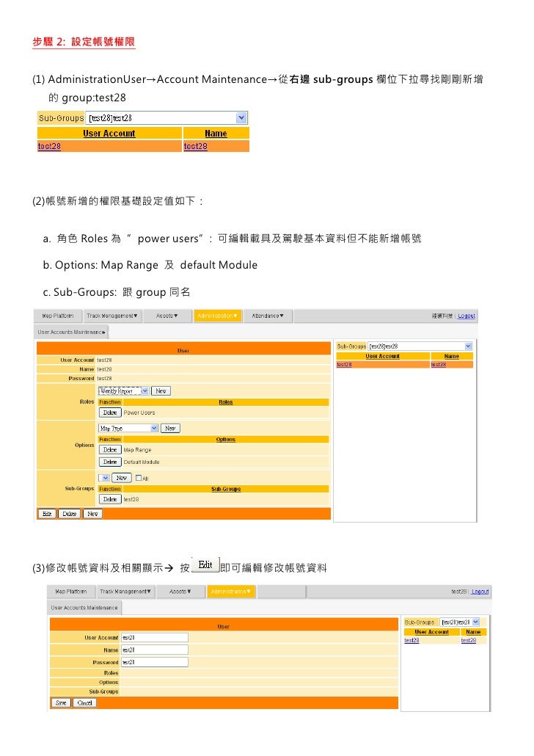534x756 pixels.
Task: Click Name header right of the Weekly Report form
Action: pyautogui.click(x=452, y=356)
